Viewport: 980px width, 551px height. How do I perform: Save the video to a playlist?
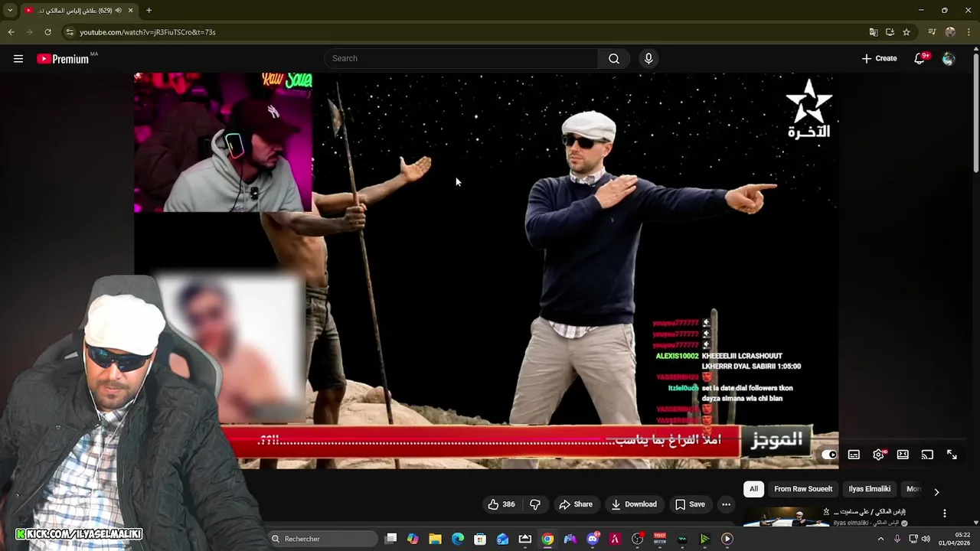[690, 504]
